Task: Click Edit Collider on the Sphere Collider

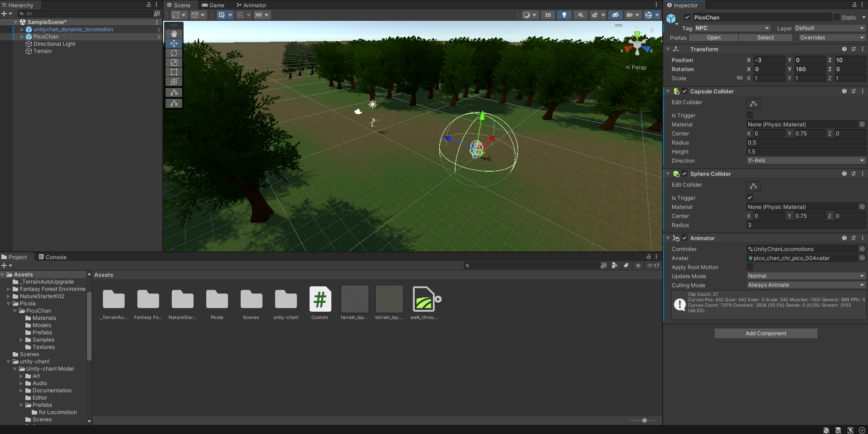Action: point(752,186)
